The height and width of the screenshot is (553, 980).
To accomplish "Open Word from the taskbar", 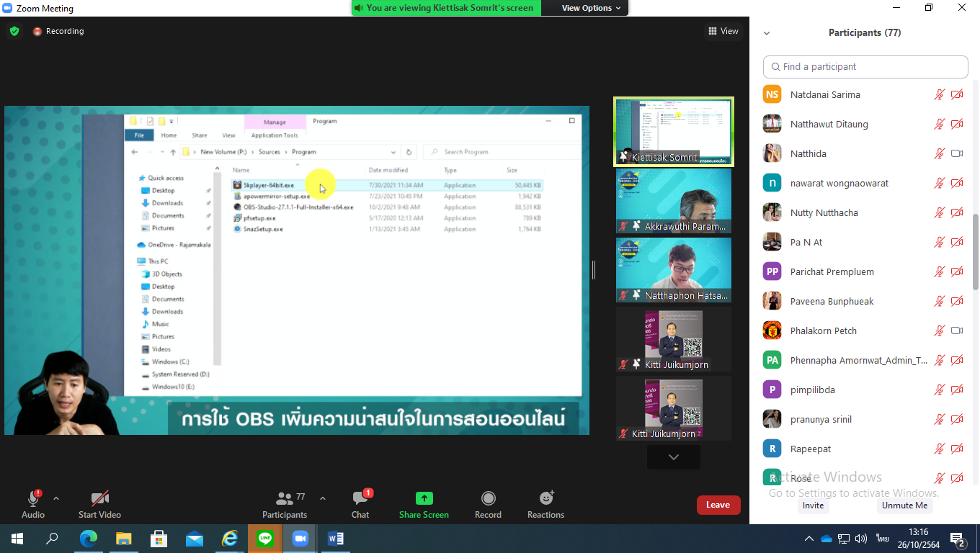I will (x=335, y=539).
